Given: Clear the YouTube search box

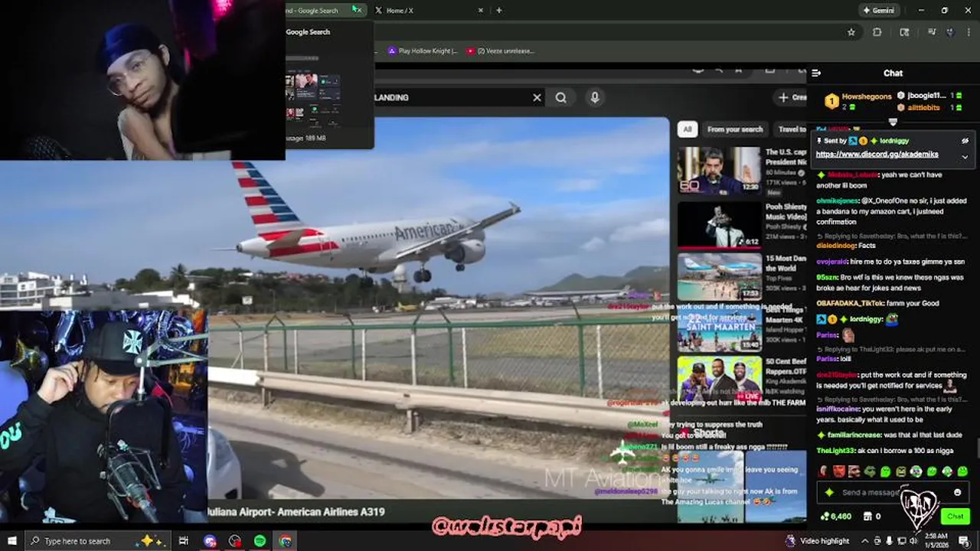Looking at the screenshot, I should (537, 97).
